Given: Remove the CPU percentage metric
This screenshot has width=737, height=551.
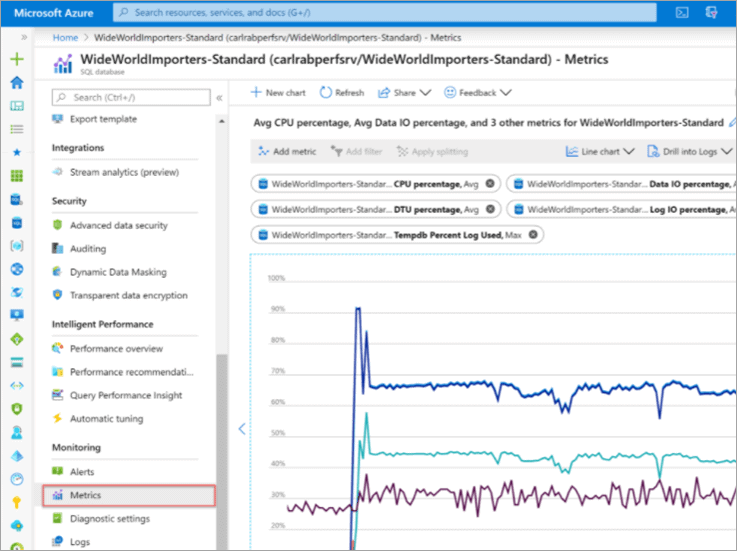Looking at the screenshot, I should (x=490, y=184).
